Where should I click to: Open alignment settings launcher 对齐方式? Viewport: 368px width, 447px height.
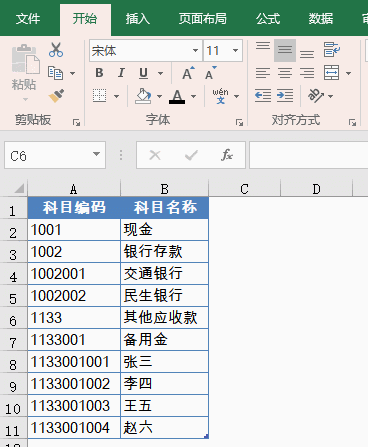352,123
